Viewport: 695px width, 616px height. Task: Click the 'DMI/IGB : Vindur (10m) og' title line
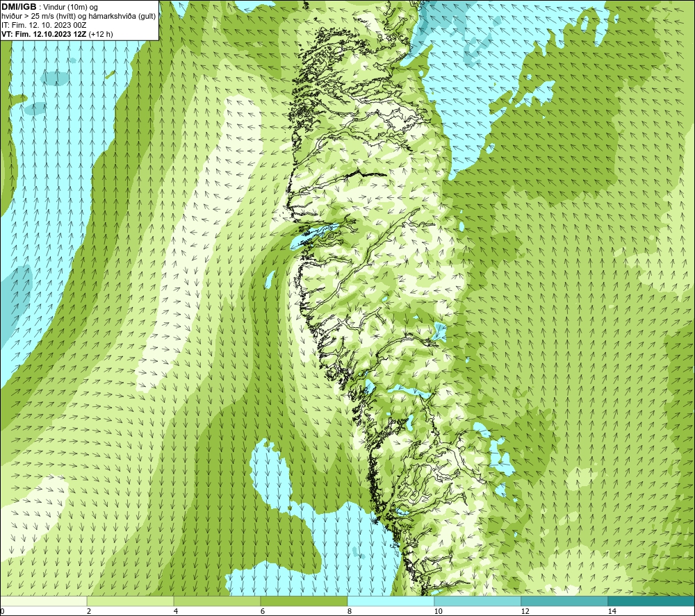click(x=49, y=7)
